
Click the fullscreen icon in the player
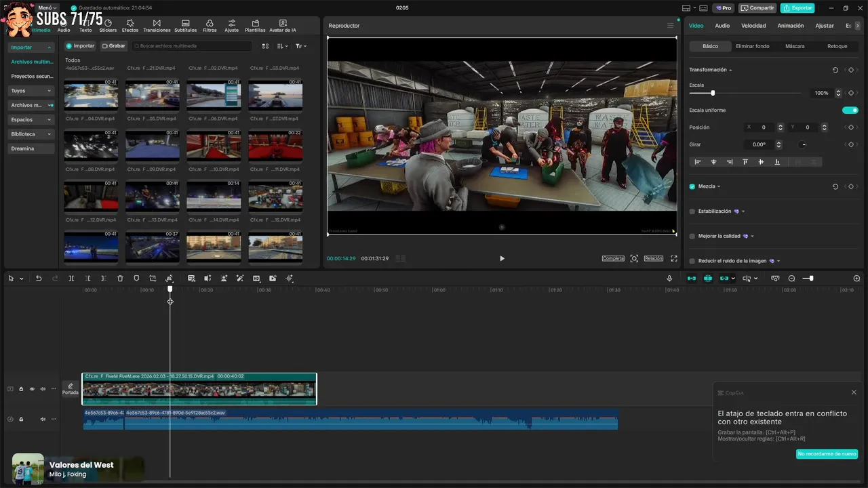pos(674,258)
